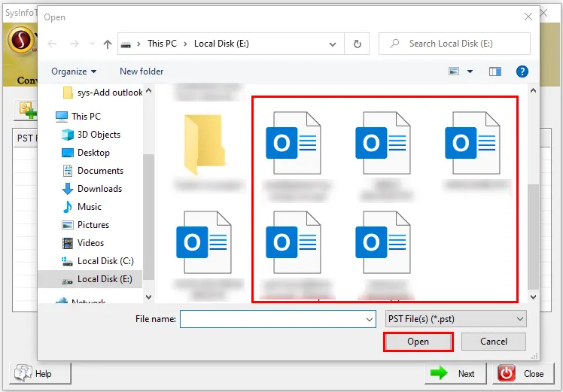563x392 pixels.
Task: Click the Help question mark icon
Action: pyautogui.click(x=521, y=71)
